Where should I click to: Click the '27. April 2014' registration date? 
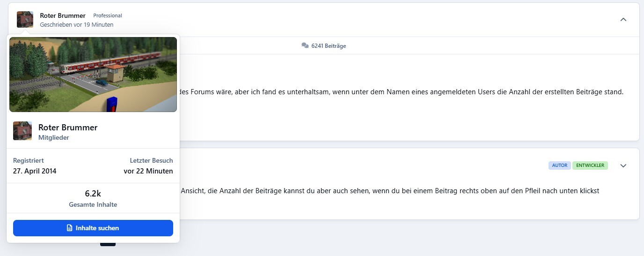click(35, 171)
